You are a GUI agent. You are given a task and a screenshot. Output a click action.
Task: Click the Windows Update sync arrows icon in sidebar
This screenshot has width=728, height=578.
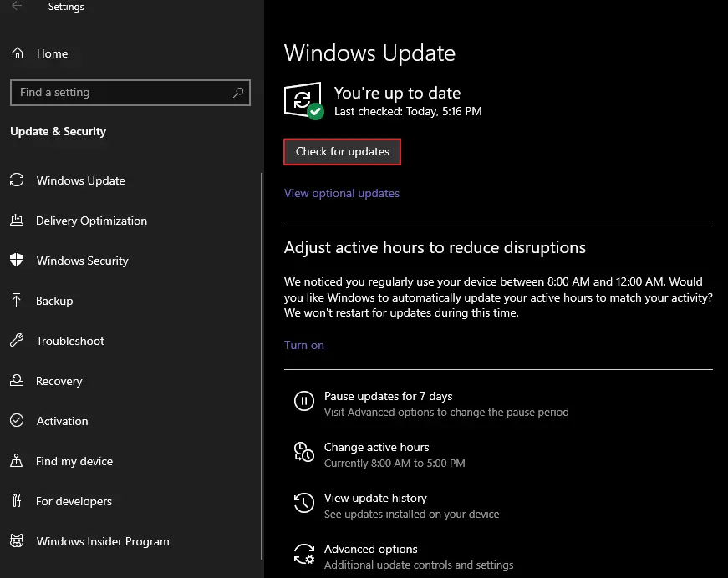pos(17,180)
